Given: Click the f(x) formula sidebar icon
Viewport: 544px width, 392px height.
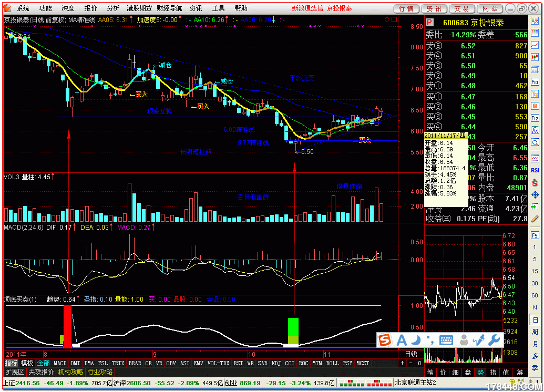Looking at the screenshot, I should click(535, 130).
